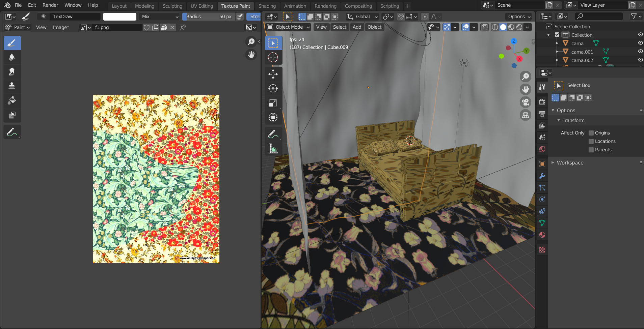This screenshot has height=329, width=644.
Task: Select the Measure tool in 3D viewport
Action: click(273, 149)
